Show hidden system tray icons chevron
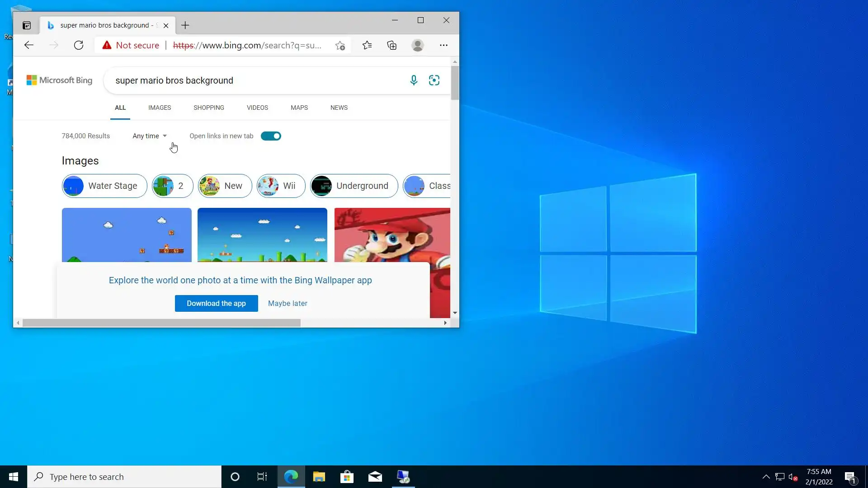Image resolution: width=868 pixels, height=488 pixels. click(766, 477)
